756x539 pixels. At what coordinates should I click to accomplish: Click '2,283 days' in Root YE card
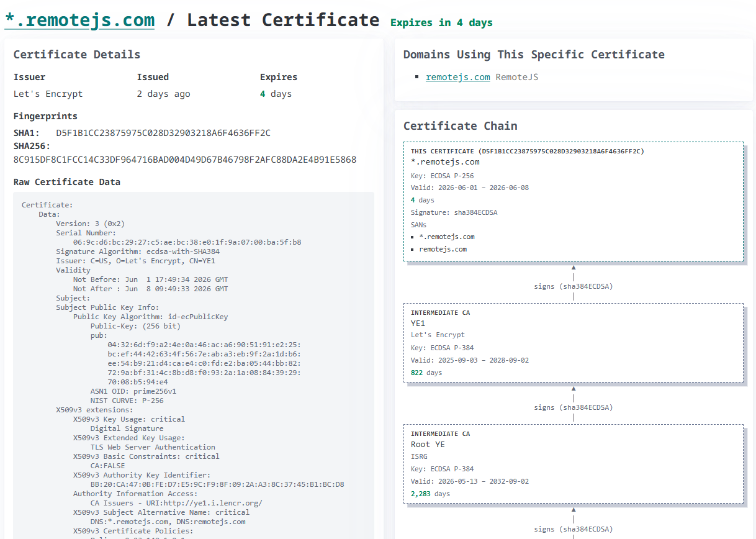[x=431, y=494]
